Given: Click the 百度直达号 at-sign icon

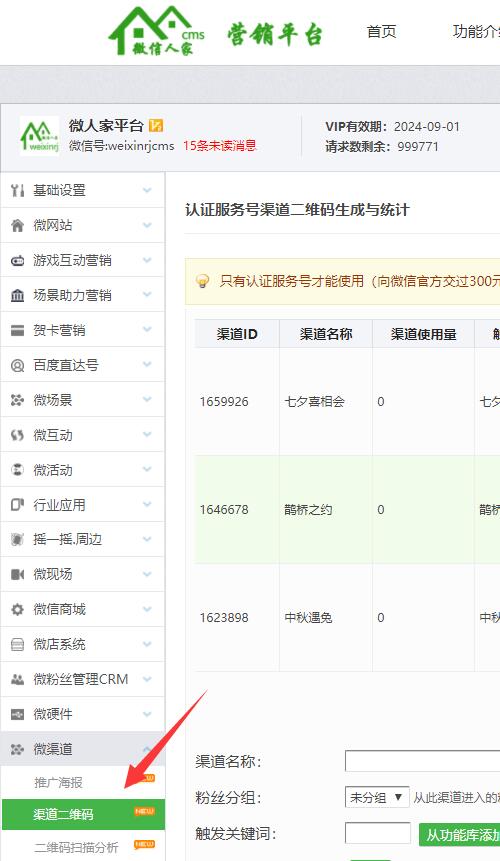Looking at the screenshot, I should [x=18, y=365].
